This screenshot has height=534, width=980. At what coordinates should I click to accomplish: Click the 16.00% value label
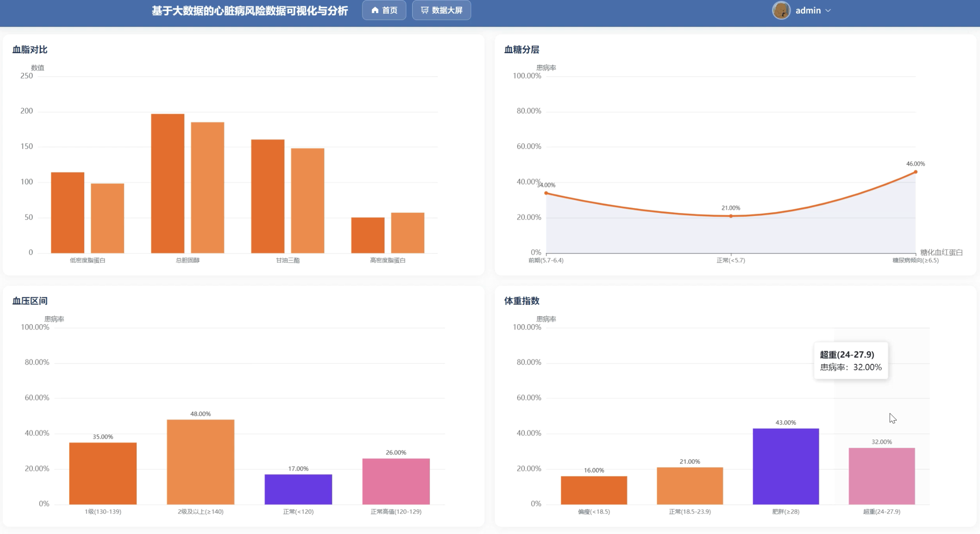click(594, 470)
